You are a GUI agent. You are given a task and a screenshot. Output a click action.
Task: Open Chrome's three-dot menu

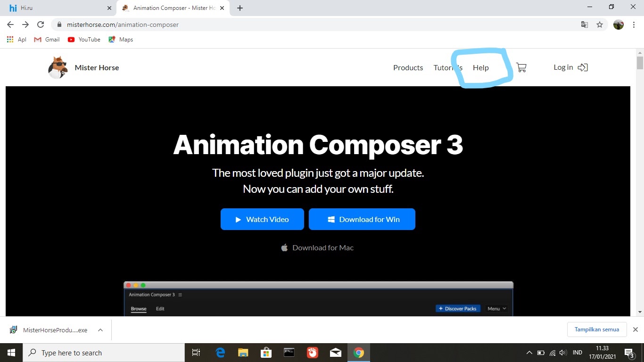click(634, 24)
